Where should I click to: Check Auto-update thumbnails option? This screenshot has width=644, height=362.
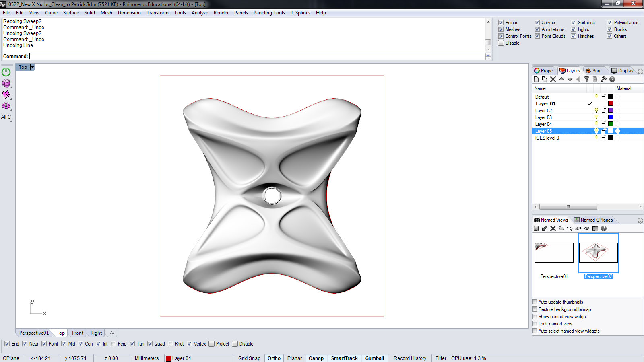[x=535, y=302]
